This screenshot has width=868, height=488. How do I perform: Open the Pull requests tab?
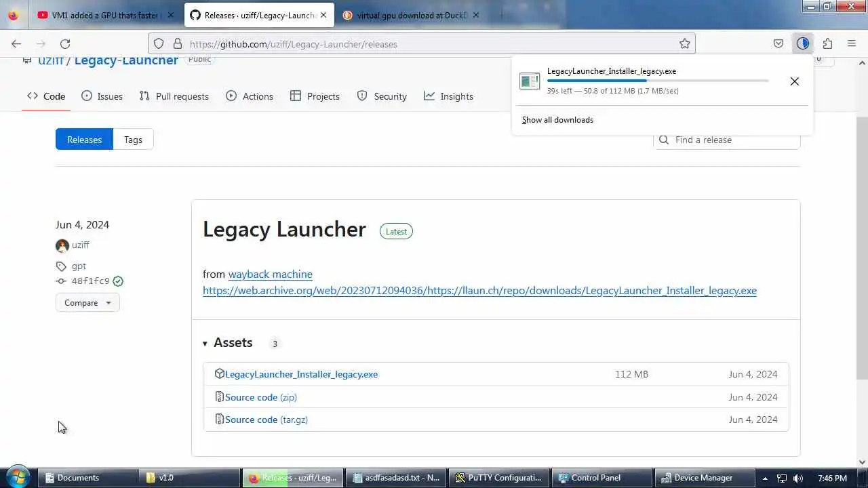[174, 96]
